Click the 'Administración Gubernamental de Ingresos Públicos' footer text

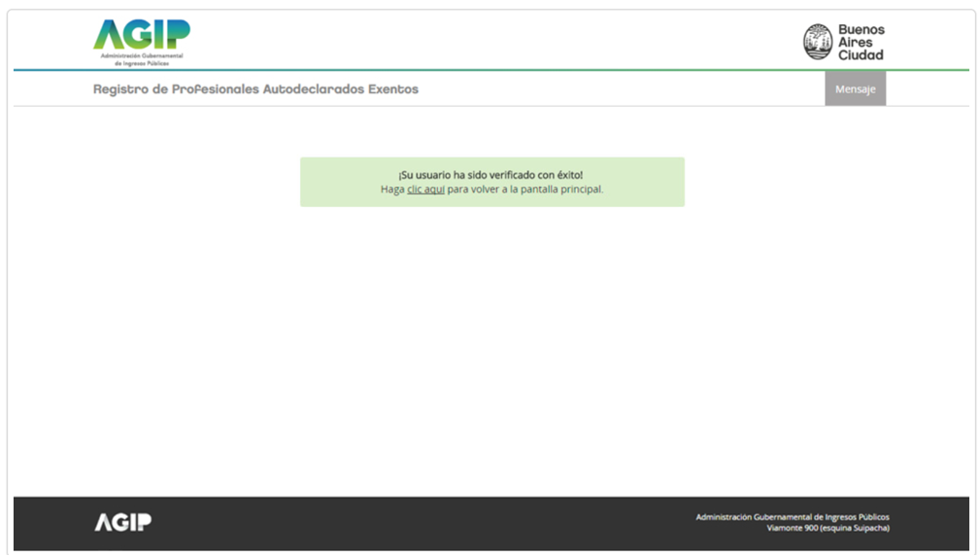click(x=792, y=516)
